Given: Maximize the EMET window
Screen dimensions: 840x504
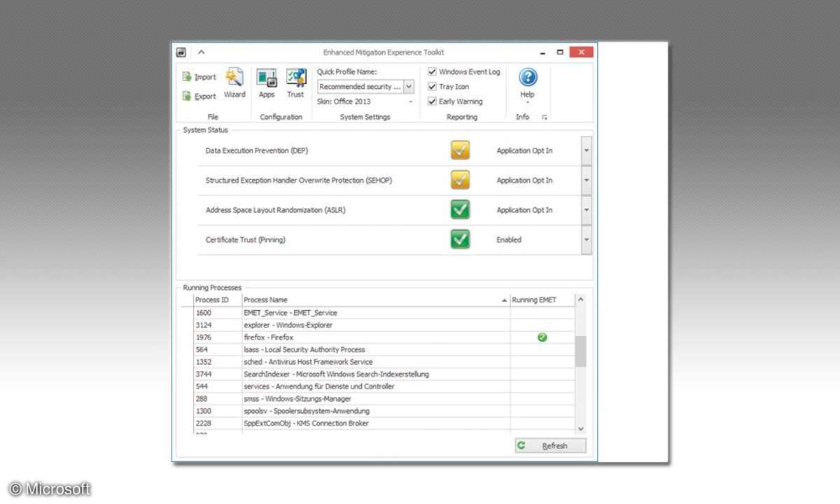Looking at the screenshot, I should pyautogui.click(x=560, y=52).
